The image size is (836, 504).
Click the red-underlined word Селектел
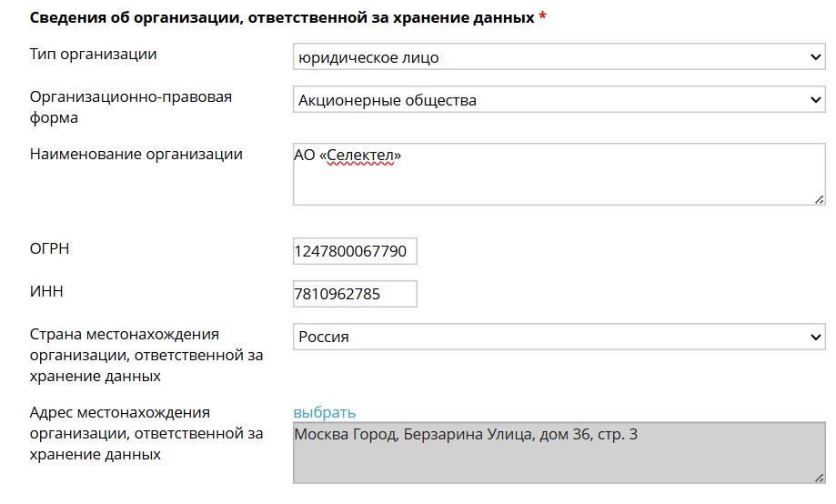click(x=360, y=156)
